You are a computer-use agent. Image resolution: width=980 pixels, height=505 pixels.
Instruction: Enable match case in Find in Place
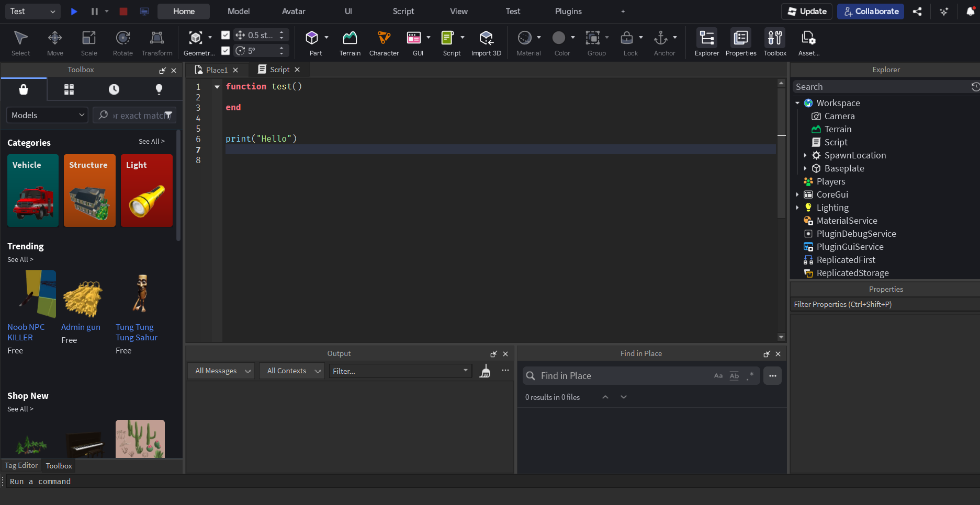point(718,375)
